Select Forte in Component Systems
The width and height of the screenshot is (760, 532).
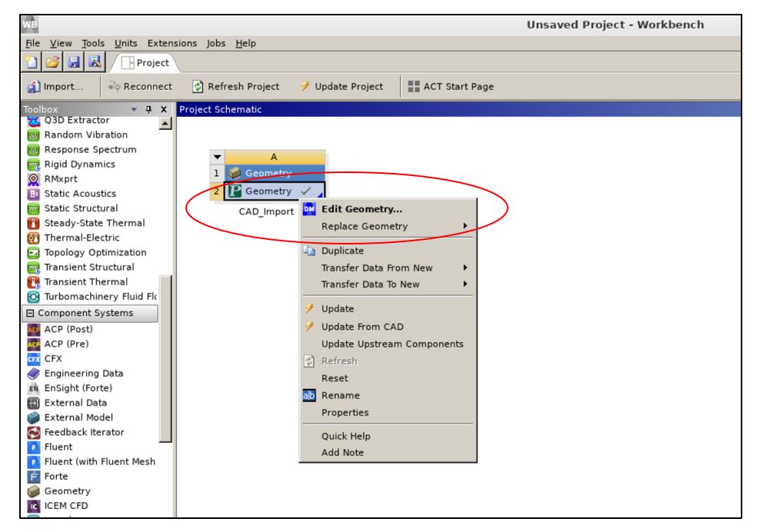pos(48,477)
